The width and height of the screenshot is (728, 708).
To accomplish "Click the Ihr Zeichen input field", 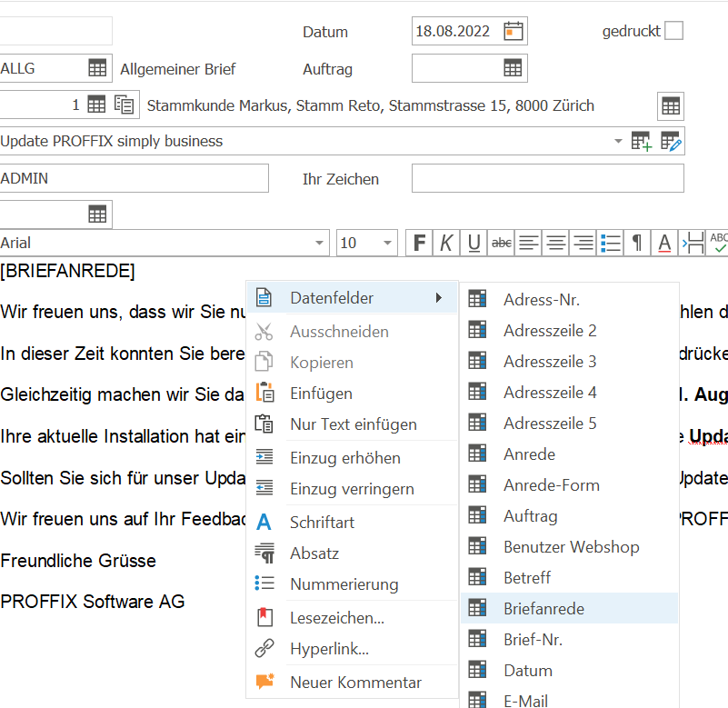I will click(x=548, y=178).
